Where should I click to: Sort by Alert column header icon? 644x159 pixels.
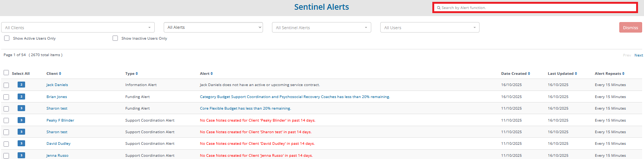[212, 74]
